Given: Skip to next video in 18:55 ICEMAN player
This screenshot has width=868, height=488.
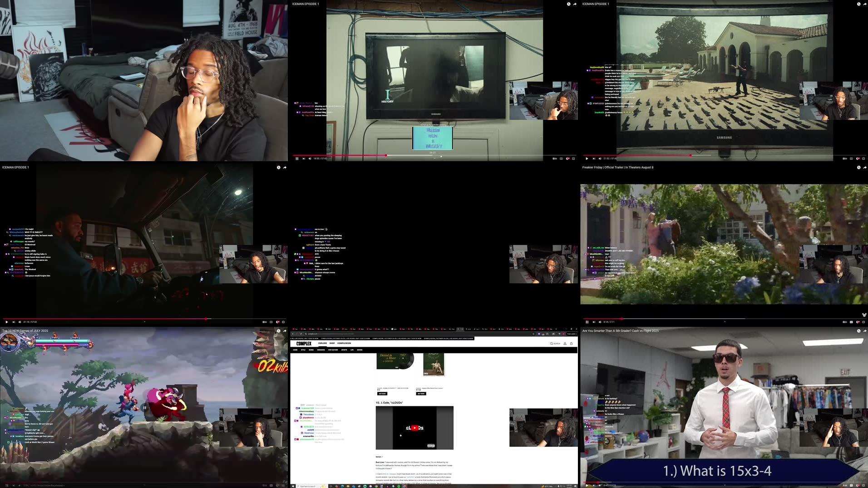Looking at the screenshot, I should (304, 158).
